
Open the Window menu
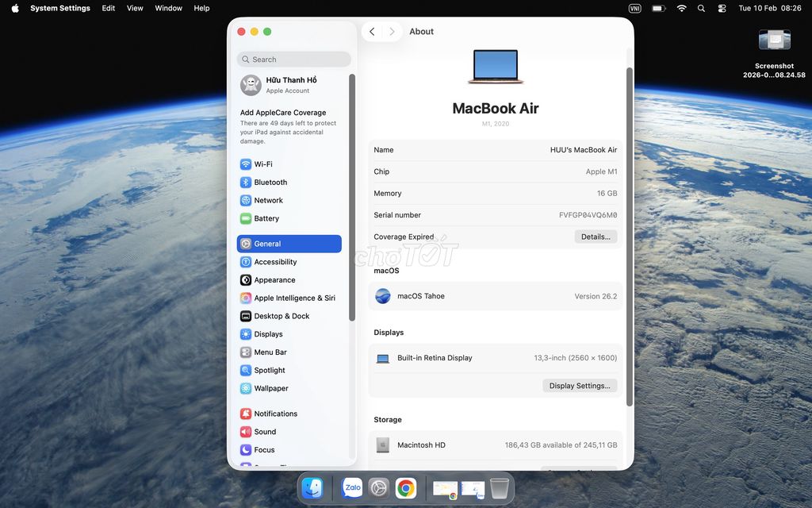167,8
